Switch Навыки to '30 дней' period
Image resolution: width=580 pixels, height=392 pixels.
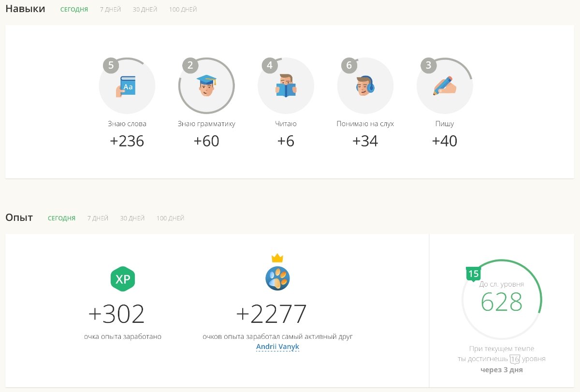pyautogui.click(x=145, y=10)
